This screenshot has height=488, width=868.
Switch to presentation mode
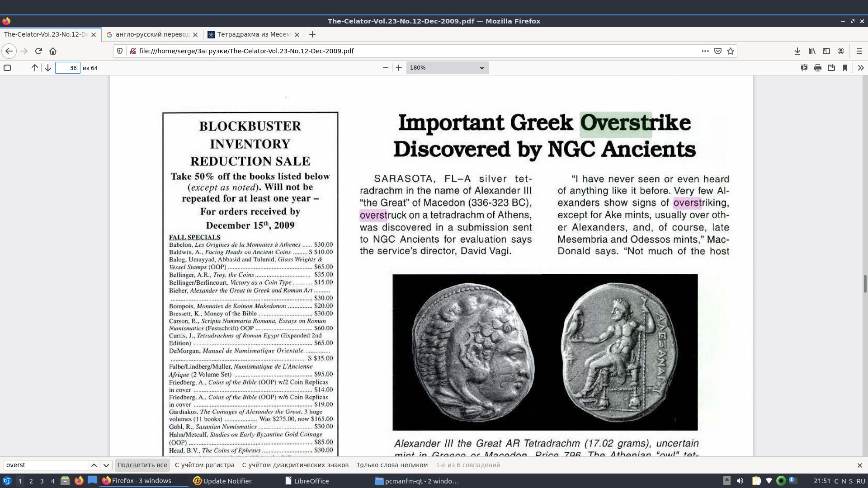tap(804, 68)
